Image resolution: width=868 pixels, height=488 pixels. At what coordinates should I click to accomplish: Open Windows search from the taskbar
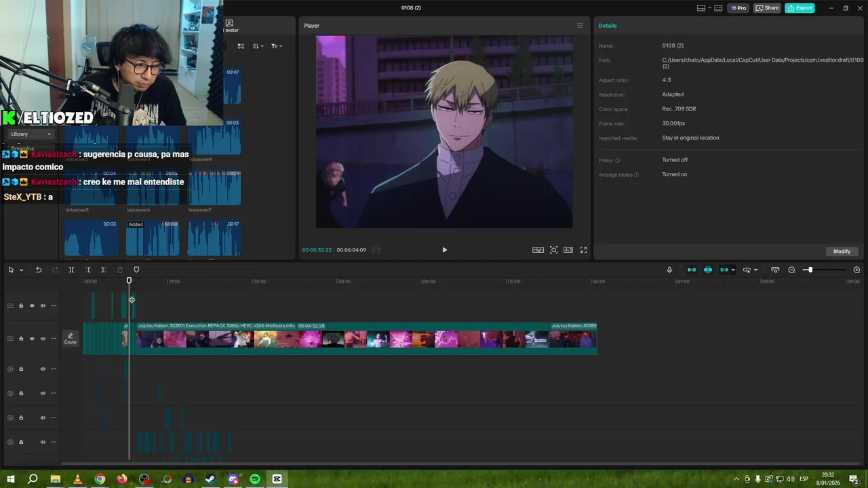(33, 479)
